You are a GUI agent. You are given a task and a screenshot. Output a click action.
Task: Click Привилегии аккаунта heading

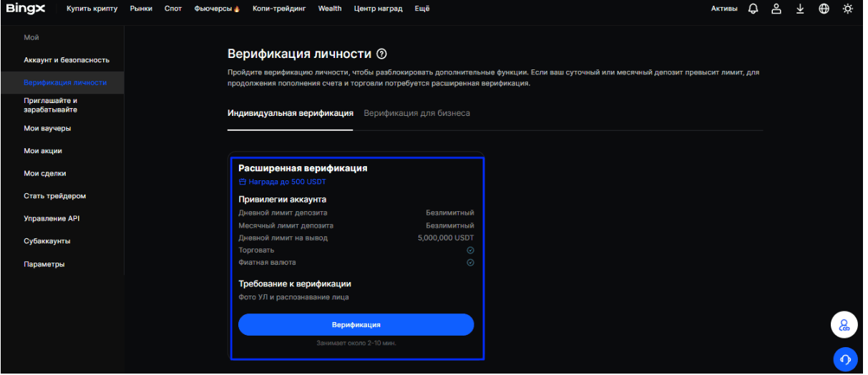click(x=282, y=200)
